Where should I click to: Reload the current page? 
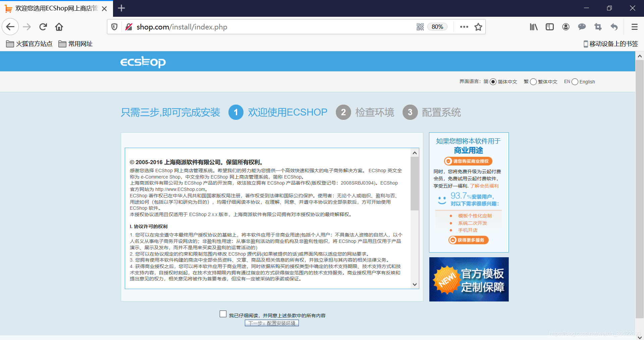pos(43,27)
